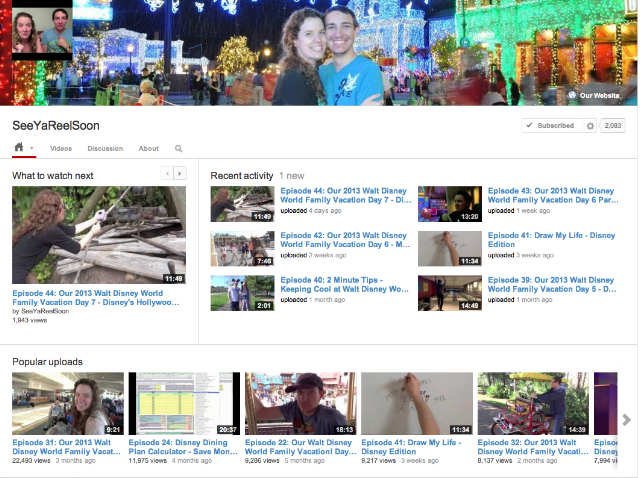Open Episode 43 thumbnail with 13:20 duration
Image resolution: width=640 pixels, height=478 pixels.
[450, 204]
